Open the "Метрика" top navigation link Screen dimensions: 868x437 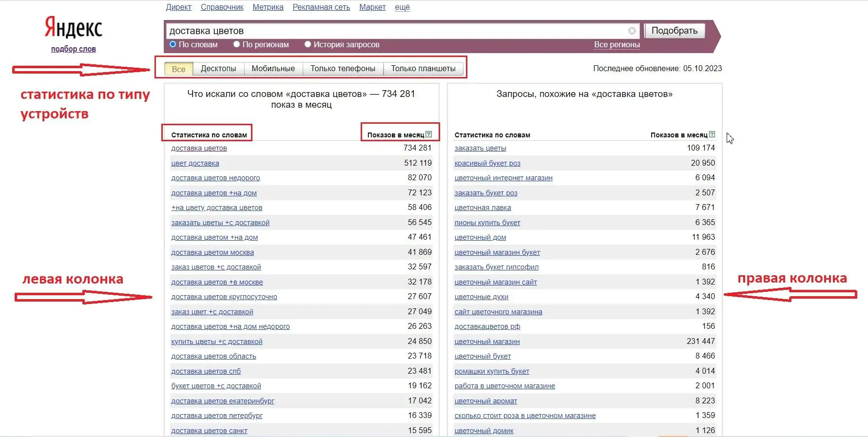[x=268, y=7]
